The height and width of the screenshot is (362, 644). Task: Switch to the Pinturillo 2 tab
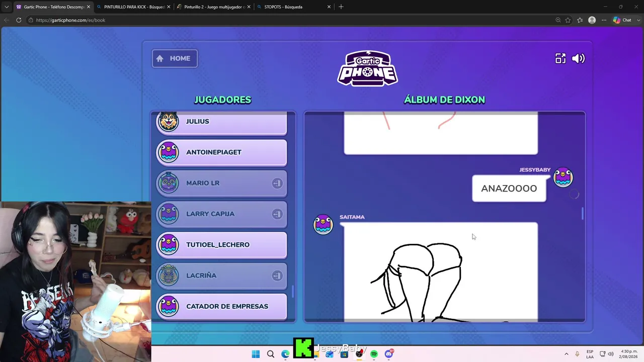pos(214,7)
